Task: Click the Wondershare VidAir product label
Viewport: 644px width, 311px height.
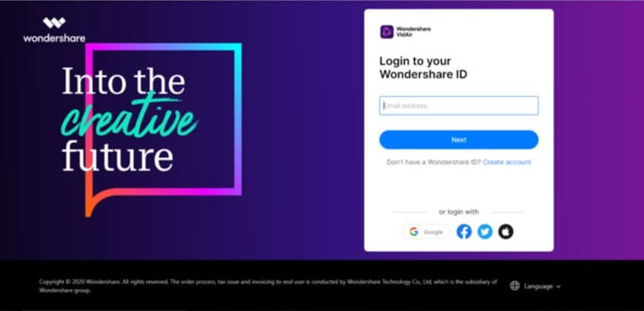Action: (x=413, y=32)
